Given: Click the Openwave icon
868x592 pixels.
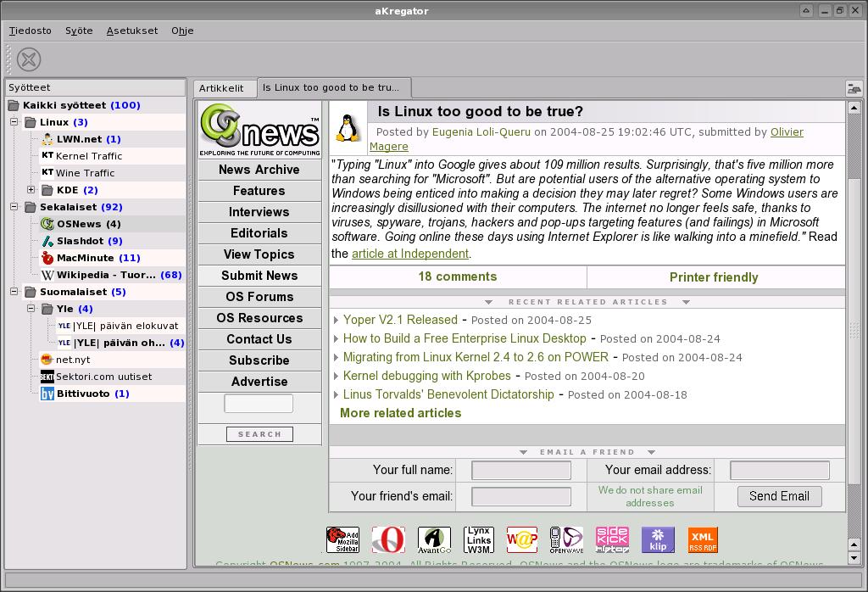Looking at the screenshot, I should (x=567, y=540).
